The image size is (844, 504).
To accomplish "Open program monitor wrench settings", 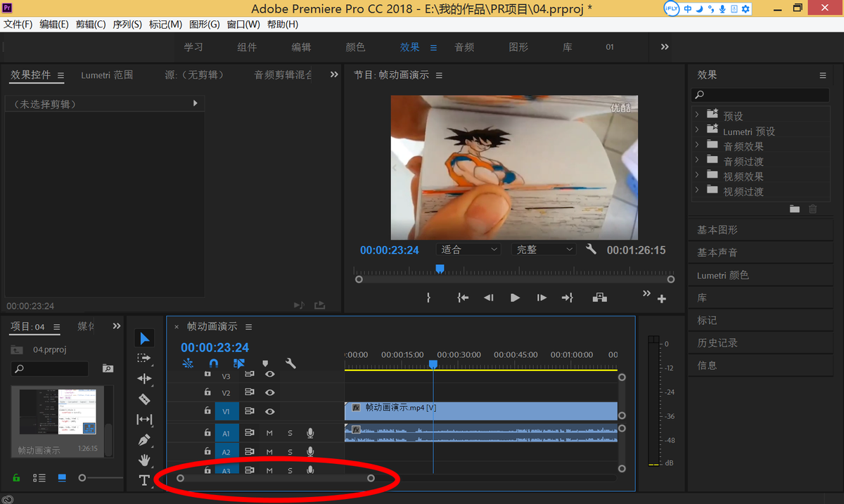I will tap(591, 249).
